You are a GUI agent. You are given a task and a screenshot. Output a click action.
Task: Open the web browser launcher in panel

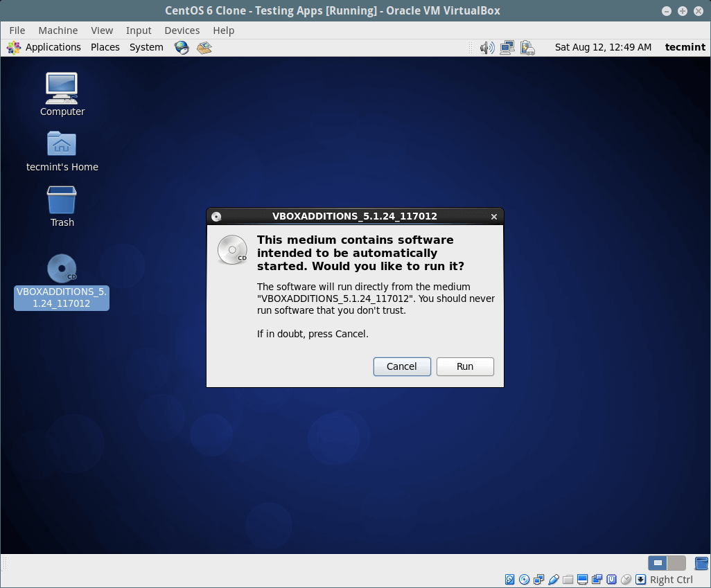(x=182, y=47)
